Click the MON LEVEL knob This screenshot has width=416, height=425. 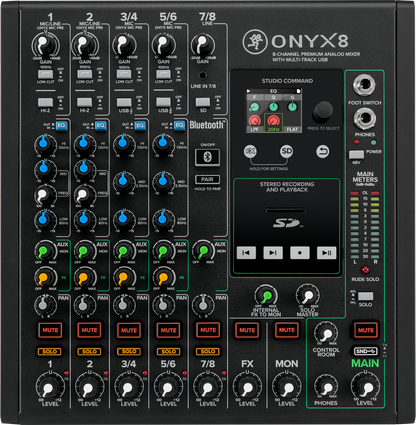[286, 387]
